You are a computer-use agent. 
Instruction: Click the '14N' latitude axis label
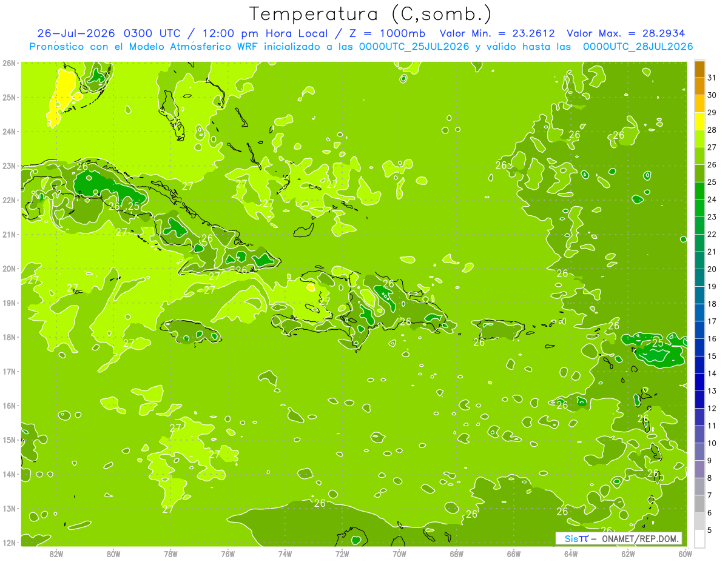pyautogui.click(x=8, y=474)
